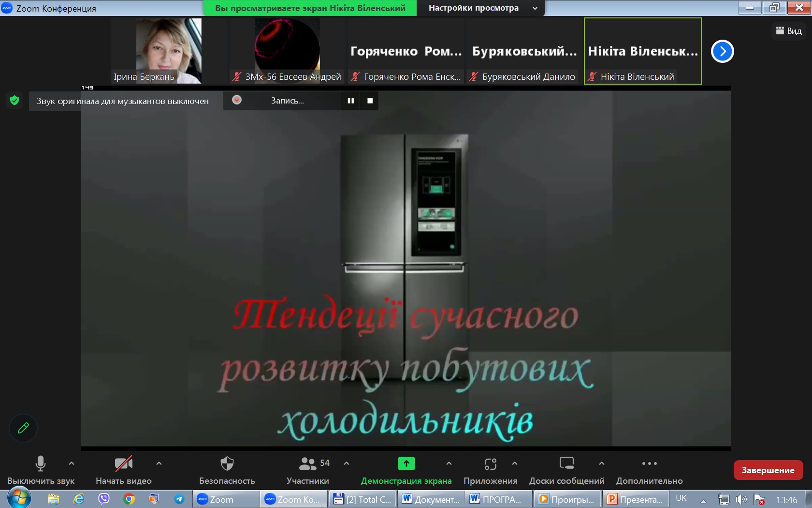Open share options arrow beside Демонстрация экрана
Screen dimensions: 812x508
[x=449, y=463]
